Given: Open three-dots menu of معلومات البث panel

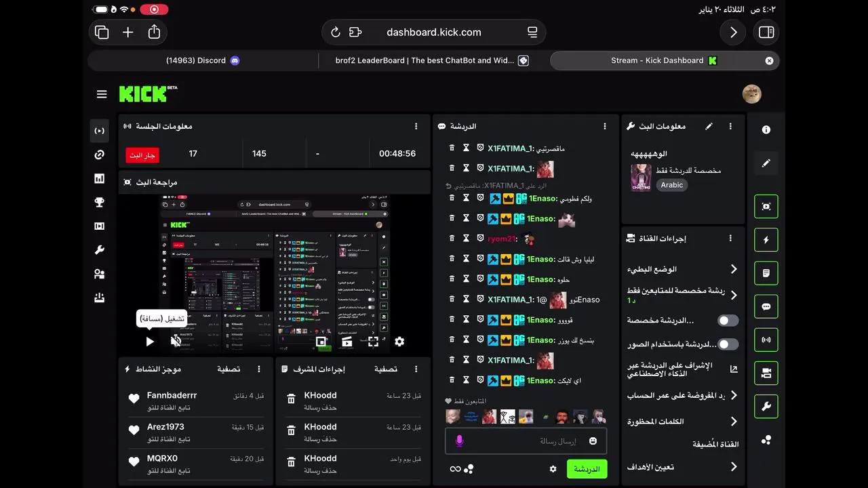Looking at the screenshot, I should coord(730,126).
